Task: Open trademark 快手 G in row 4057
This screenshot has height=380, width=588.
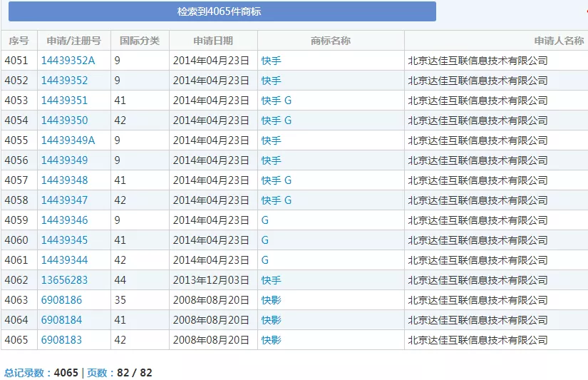Action: pyautogui.click(x=277, y=180)
